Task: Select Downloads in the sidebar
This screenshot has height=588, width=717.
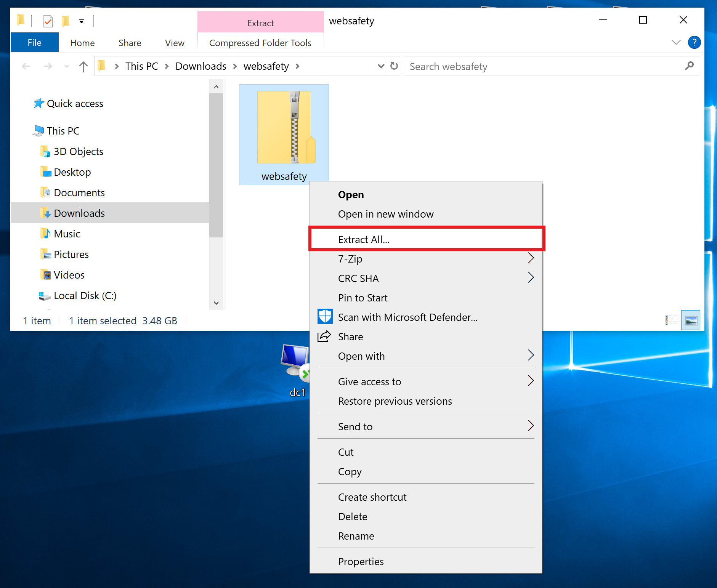Action: 110,213
